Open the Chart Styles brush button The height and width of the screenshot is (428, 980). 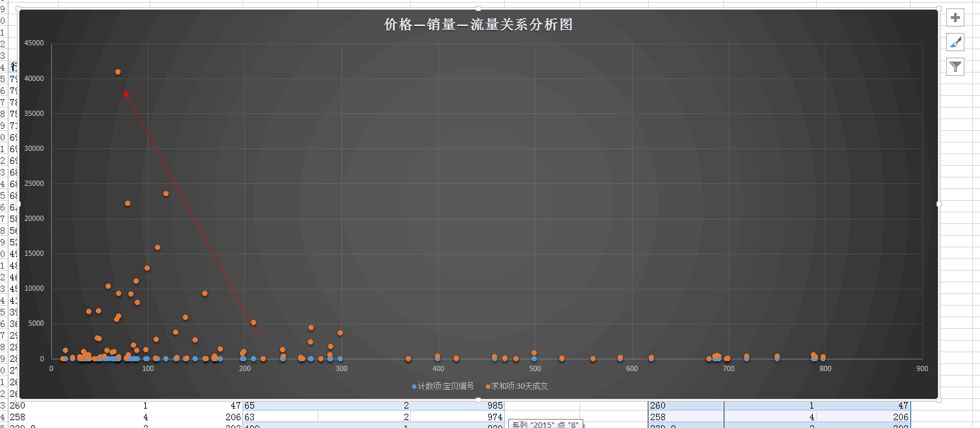(955, 42)
